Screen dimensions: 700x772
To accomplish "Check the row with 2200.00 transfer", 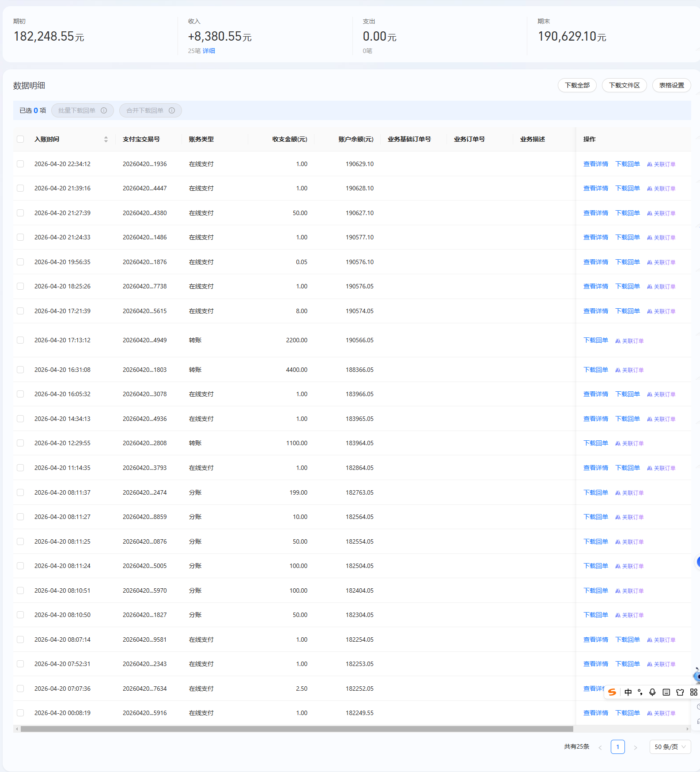I will click(20, 340).
